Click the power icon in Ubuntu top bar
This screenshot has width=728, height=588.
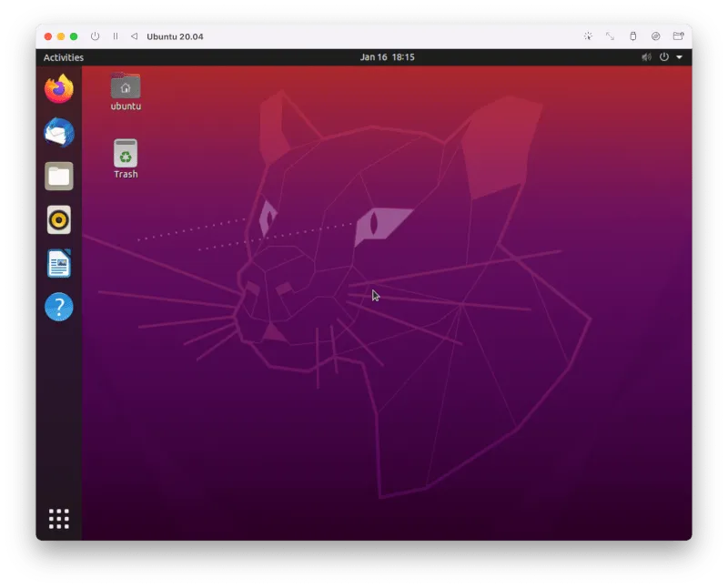pos(664,57)
